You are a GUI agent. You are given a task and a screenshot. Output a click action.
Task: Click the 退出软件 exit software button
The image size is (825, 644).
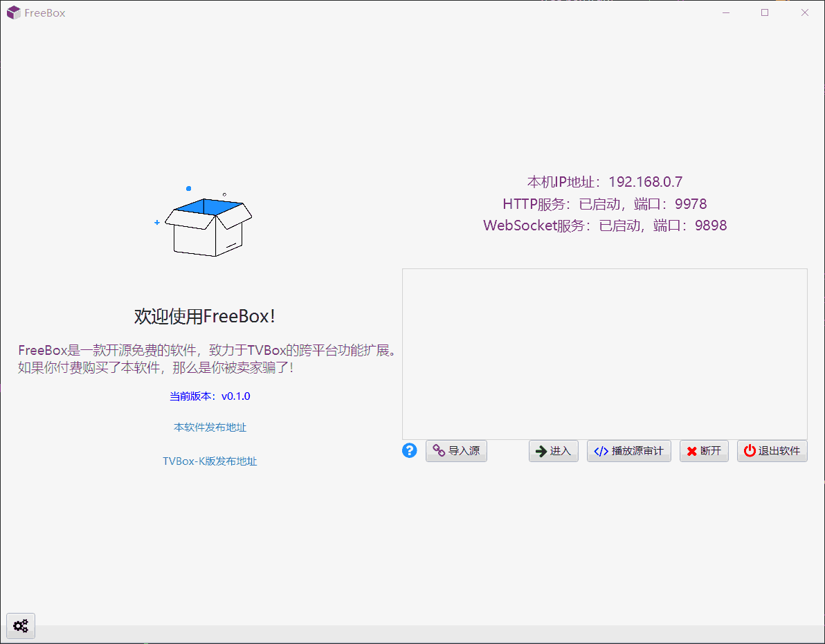coord(772,451)
